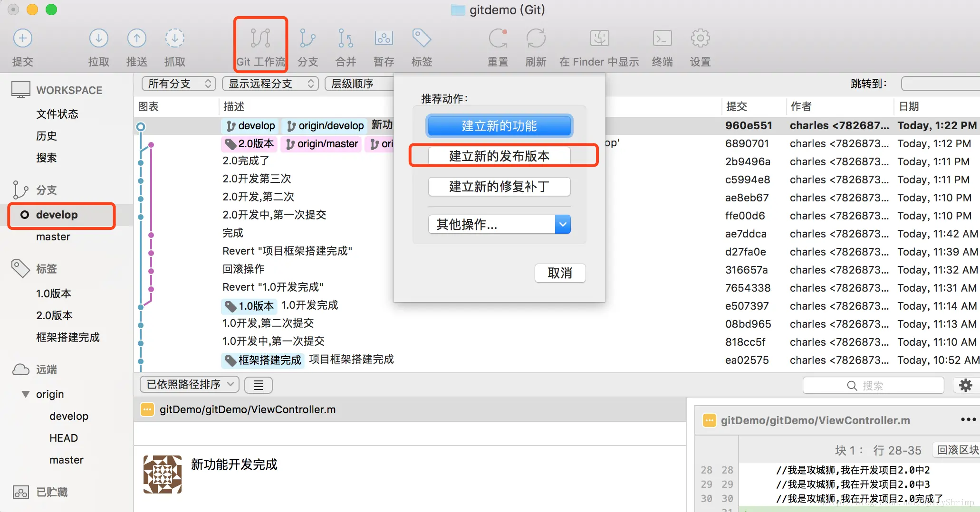Viewport: 980px width, 512px height.
Task: Click the Push (推送) toolbar icon
Action: click(136, 38)
